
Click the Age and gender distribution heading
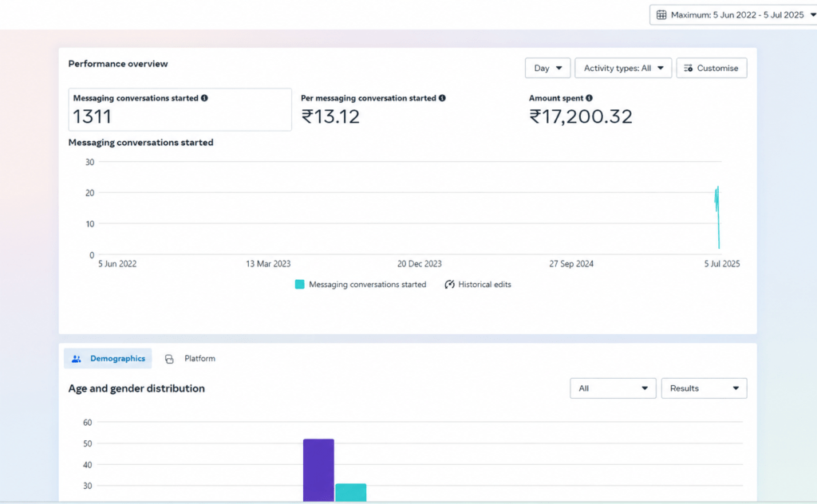(x=136, y=388)
